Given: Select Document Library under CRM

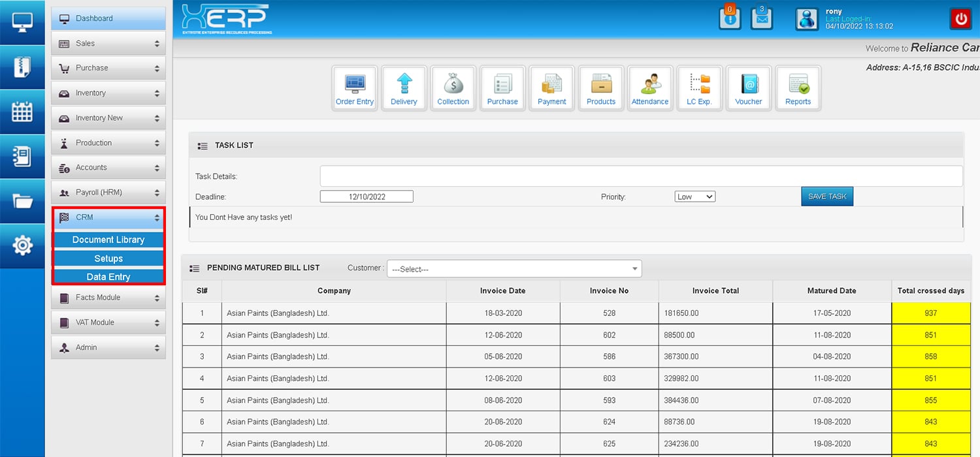Looking at the screenshot, I should pyautogui.click(x=108, y=240).
